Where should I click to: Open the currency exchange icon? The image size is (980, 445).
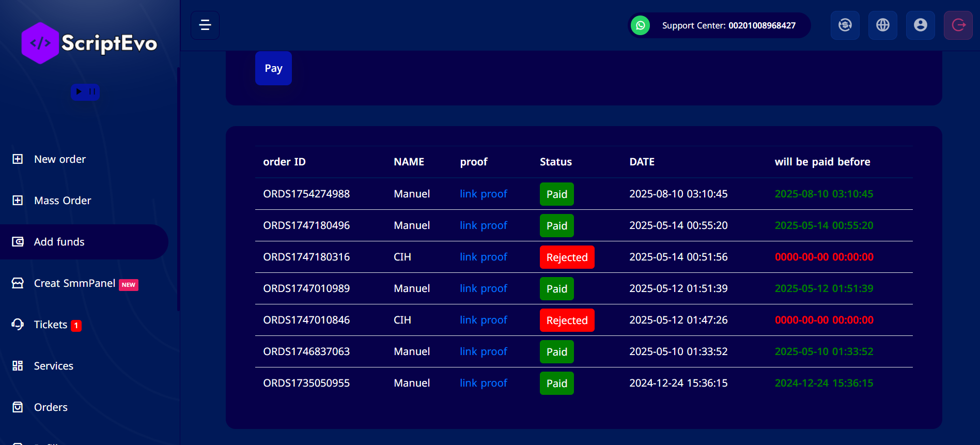tap(845, 25)
